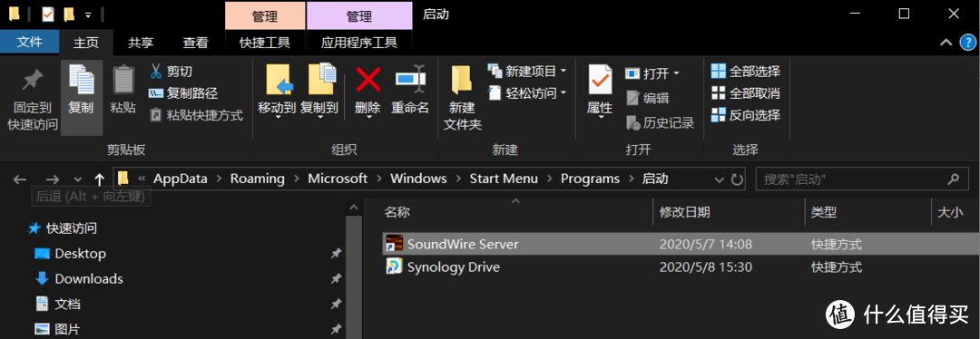Click 全部取消 (Select none)
The width and height of the screenshot is (980, 339).
pos(746,93)
